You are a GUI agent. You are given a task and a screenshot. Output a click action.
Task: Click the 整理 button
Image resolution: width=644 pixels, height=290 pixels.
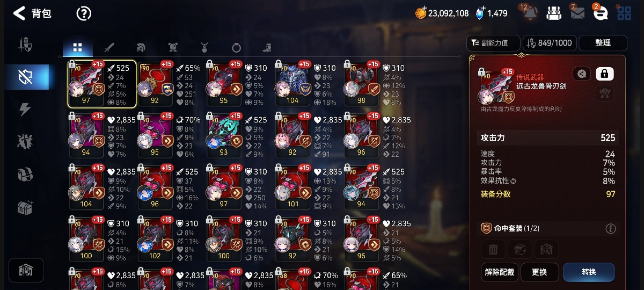[x=603, y=43]
